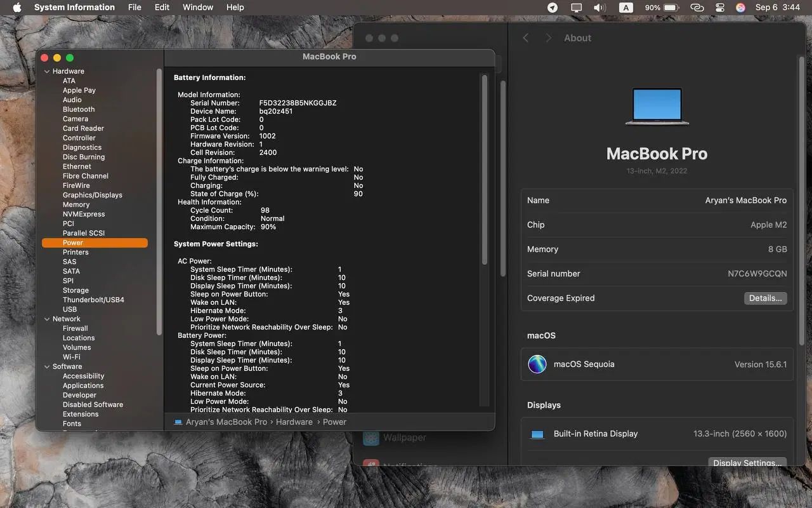Select Printers in the sidebar
The image size is (812, 508).
pyautogui.click(x=75, y=252)
